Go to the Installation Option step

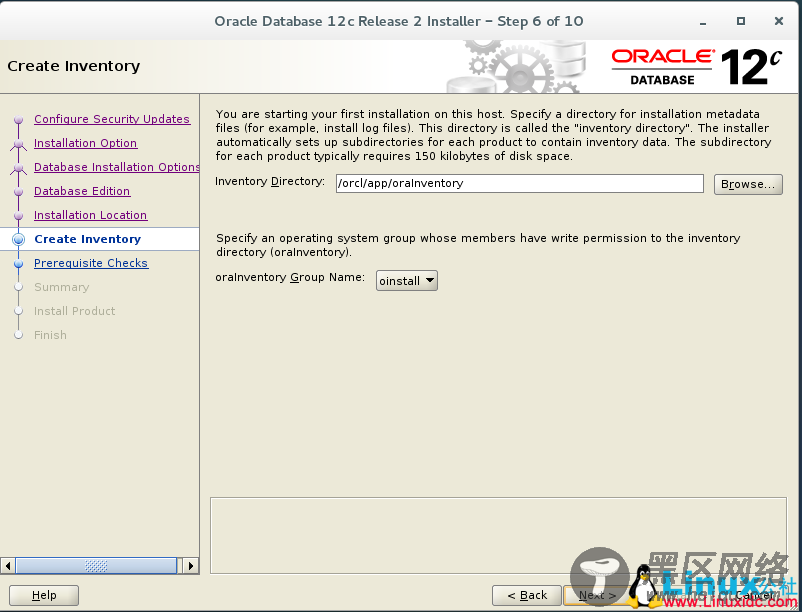pos(85,143)
